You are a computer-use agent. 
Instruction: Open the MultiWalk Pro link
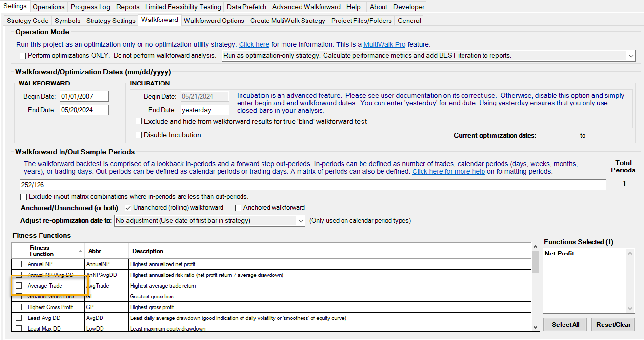click(x=384, y=44)
